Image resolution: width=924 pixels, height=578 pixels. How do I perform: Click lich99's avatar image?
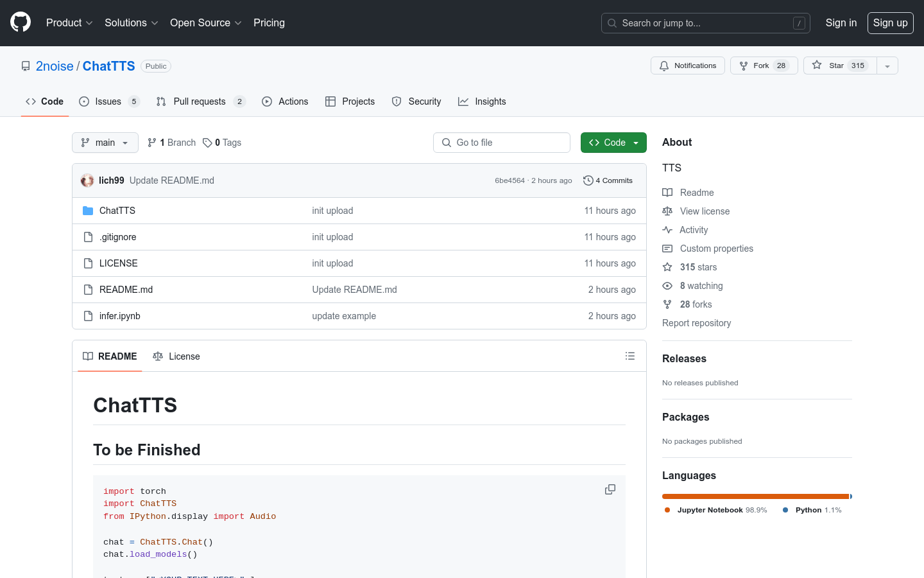(x=87, y=180)
